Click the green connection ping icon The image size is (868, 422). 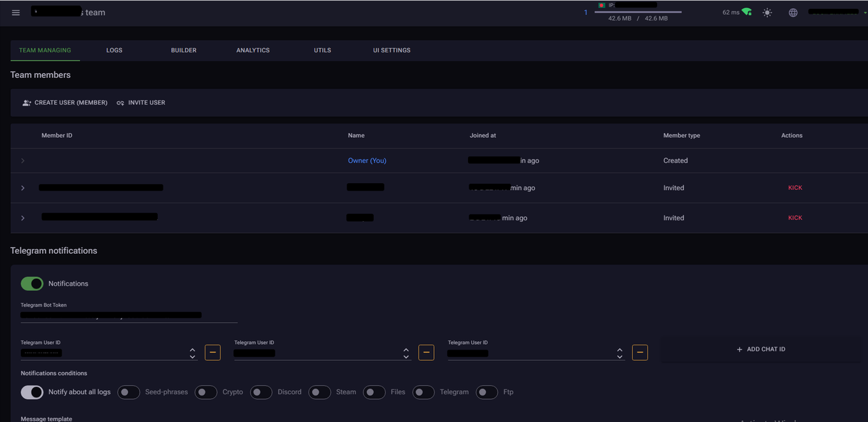[747, 12]
